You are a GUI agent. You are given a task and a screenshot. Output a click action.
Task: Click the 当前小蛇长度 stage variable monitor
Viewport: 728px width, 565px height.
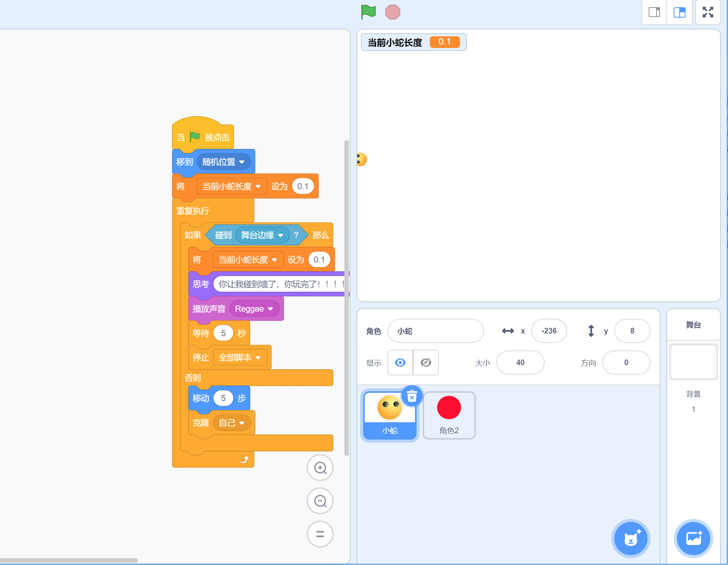tap(414, 42)
